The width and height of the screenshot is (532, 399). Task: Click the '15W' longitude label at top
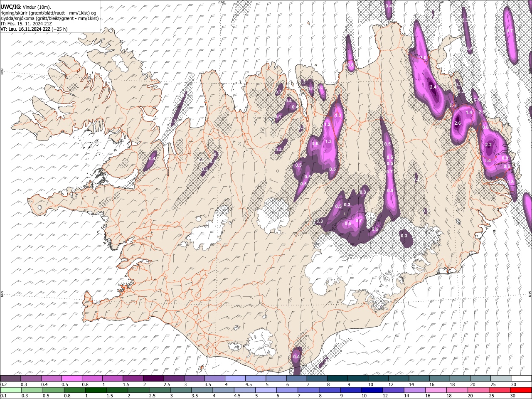tap(441, 2)
